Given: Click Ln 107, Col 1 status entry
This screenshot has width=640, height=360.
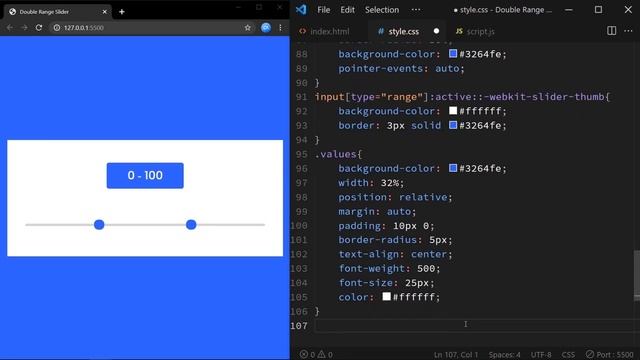Looking at the screenshot, I should pos(456,354).
